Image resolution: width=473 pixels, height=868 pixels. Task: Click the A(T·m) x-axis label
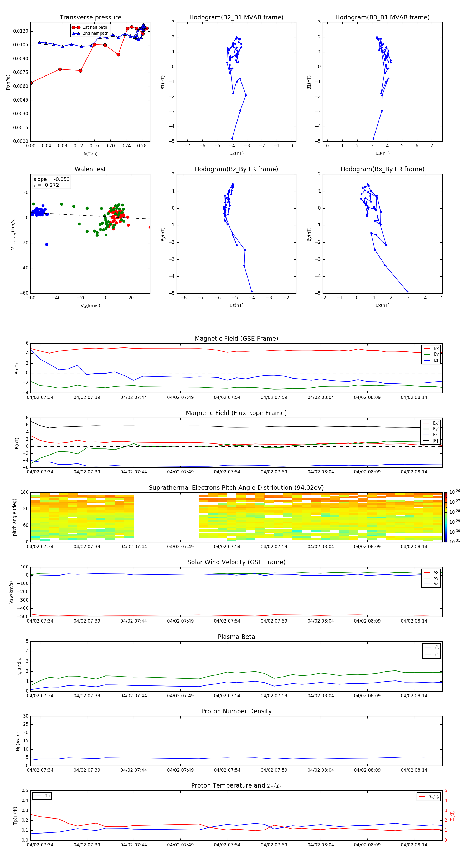coord(90,154)
